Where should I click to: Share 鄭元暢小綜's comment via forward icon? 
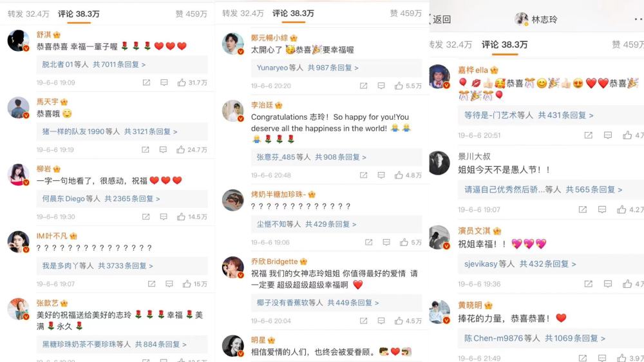(363, 86)
